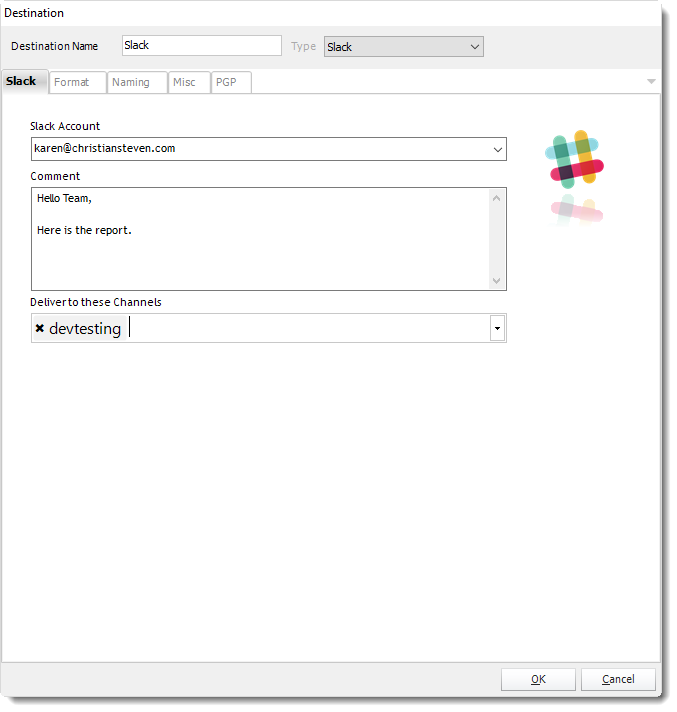Click the 'Destination' dialog title
677x712 pixels.
(34, 13)
